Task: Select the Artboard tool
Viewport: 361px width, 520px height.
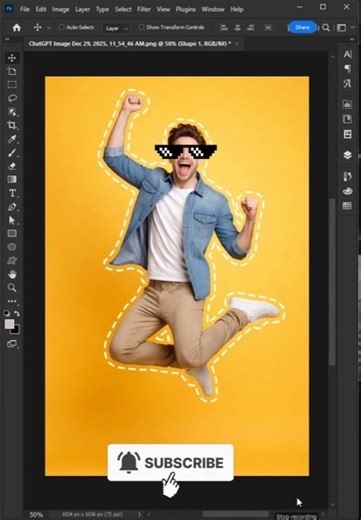Action: coord(12,71)
